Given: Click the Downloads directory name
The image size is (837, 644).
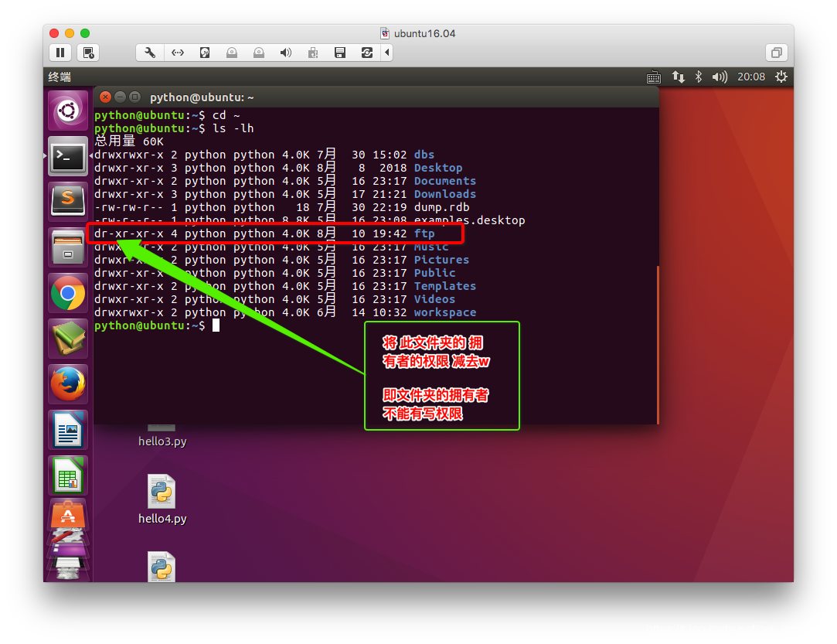Looking at the screenshot, I should point(445,194).
